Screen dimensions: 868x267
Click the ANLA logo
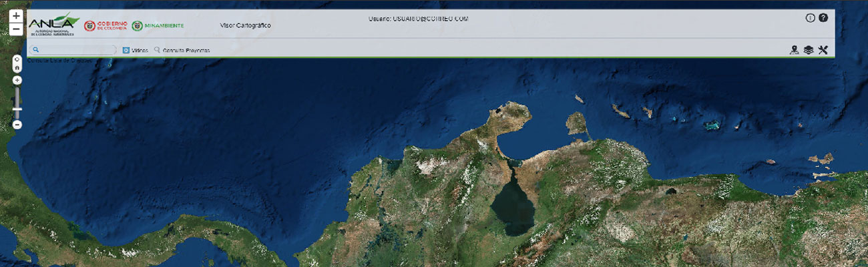coord(52,25)
